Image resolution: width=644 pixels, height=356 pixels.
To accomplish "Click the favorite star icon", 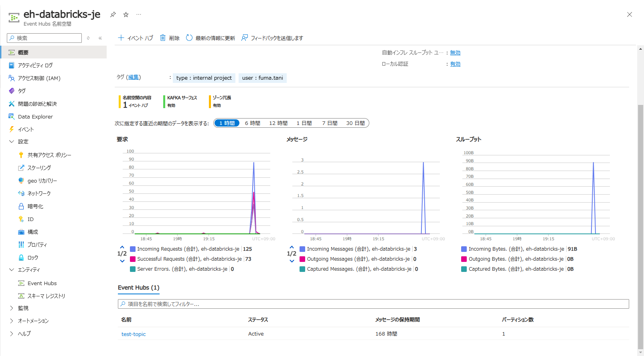I will [126, 14].
